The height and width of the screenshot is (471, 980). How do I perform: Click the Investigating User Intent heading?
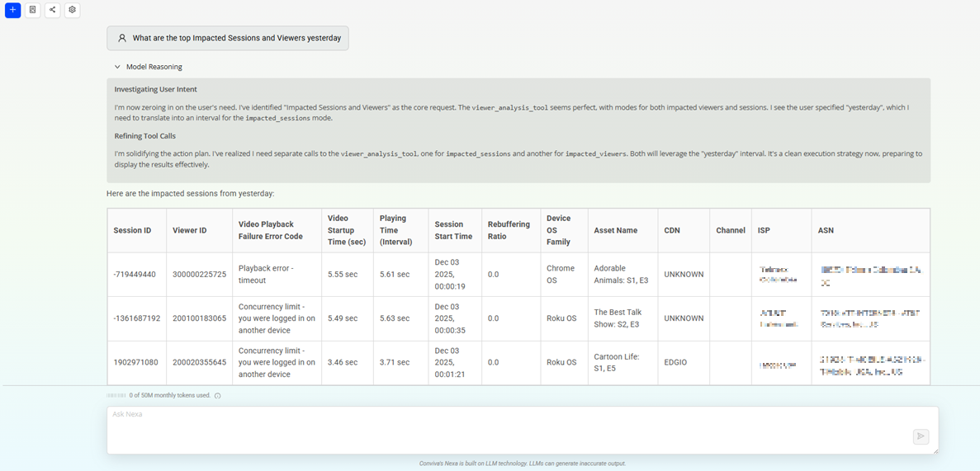pos(155,89)
